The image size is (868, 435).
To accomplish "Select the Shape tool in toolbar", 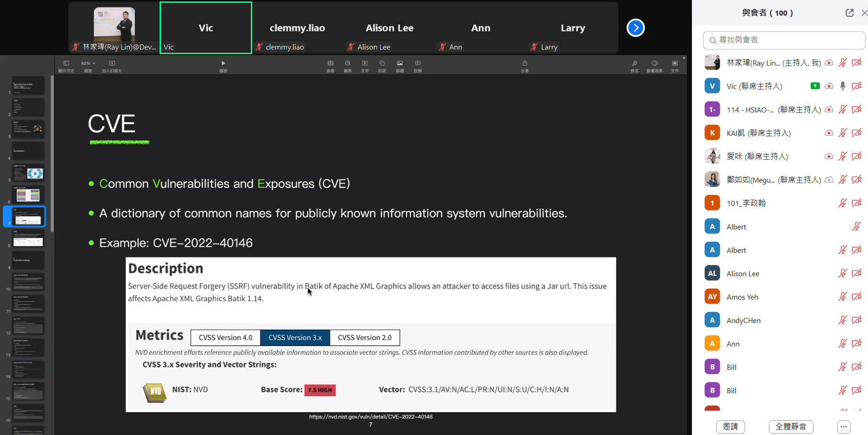I will point(382,63).
